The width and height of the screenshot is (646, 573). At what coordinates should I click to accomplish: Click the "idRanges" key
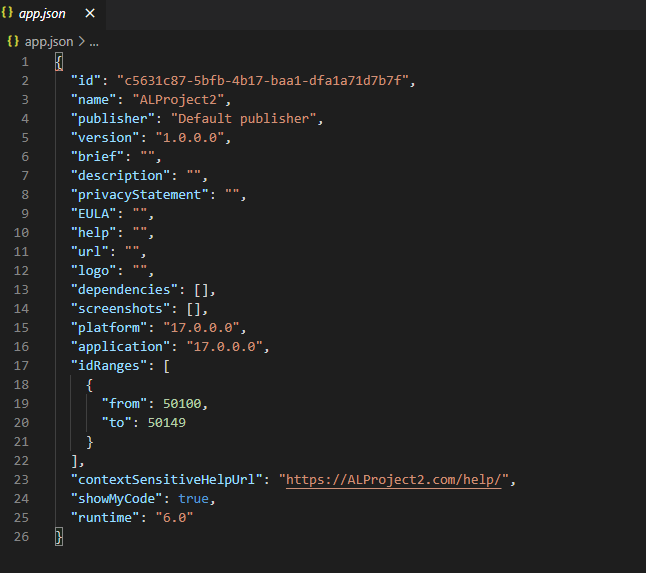108,366
